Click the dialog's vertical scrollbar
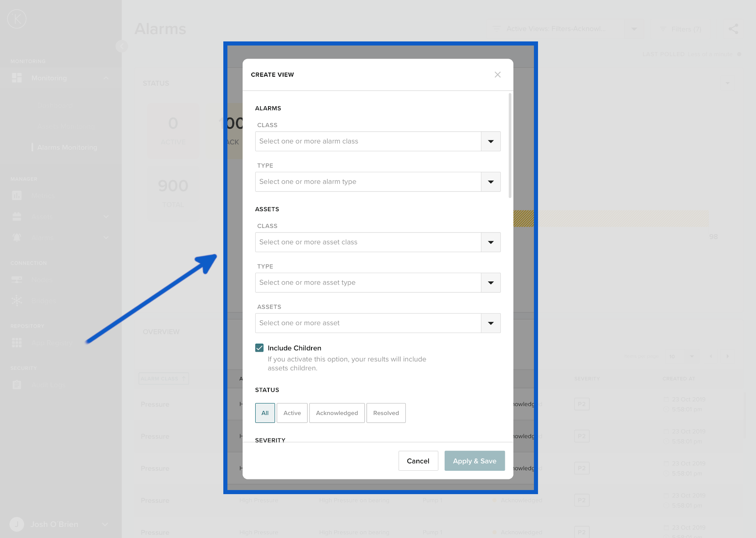 [510, 146]
